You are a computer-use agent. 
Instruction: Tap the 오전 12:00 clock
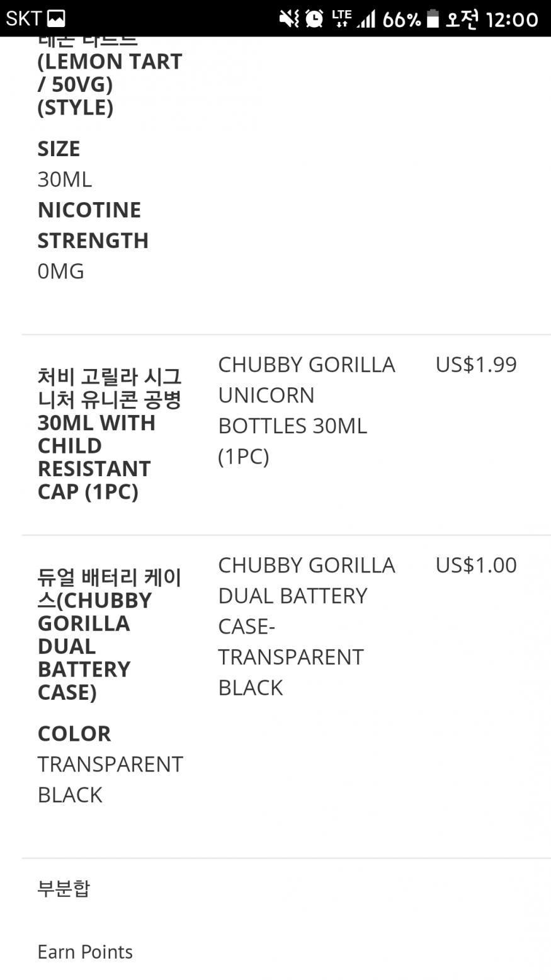click(x=492, y=19)
